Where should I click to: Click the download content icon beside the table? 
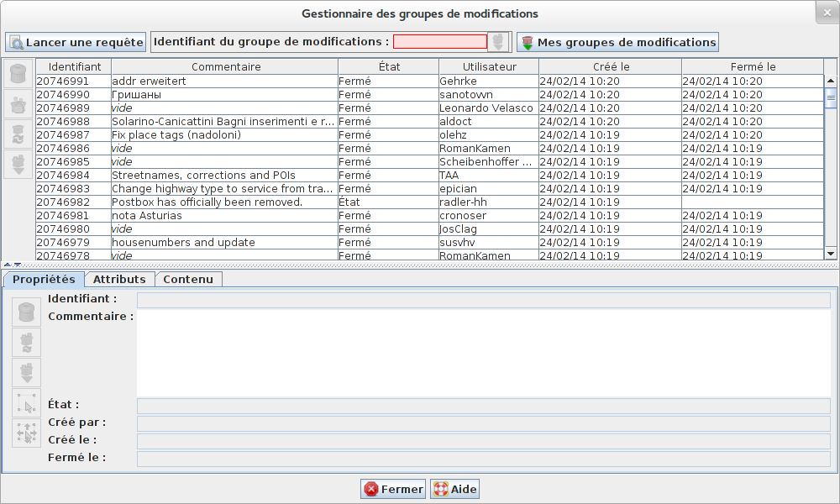(18, 164)
